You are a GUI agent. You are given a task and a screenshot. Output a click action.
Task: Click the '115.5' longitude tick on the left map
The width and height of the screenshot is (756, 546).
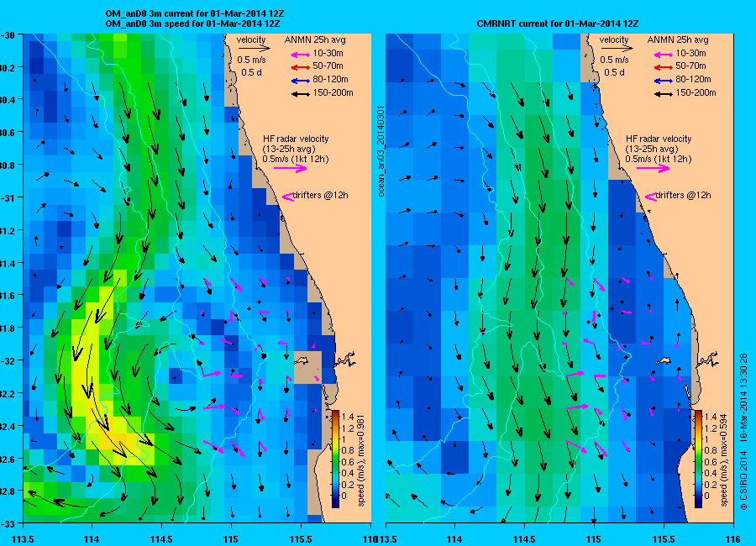(301, 539)
